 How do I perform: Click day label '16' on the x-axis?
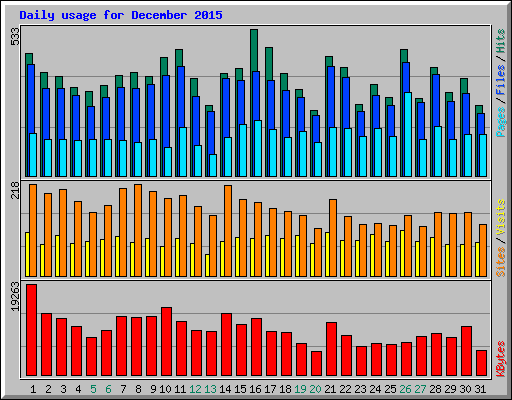tap(255, 389)
